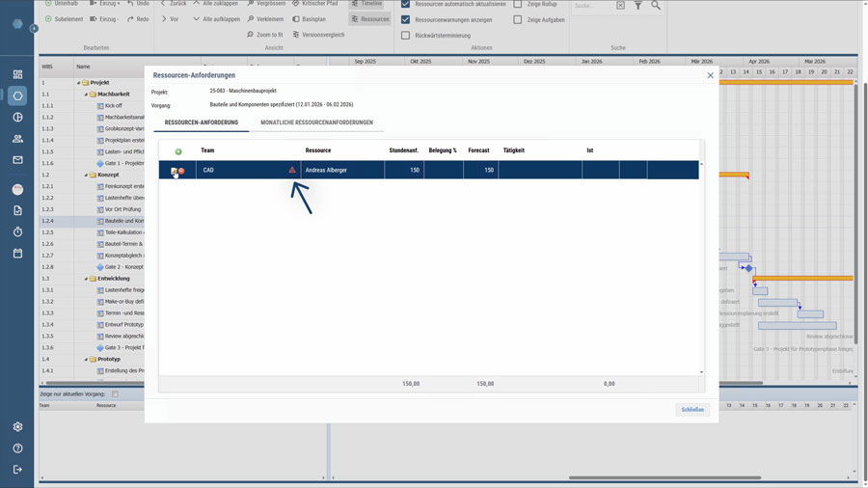Image resolution: width=868 pixels, height=488 pixels.
Task: Click the green add resource request icon
Action: (178, 151)
